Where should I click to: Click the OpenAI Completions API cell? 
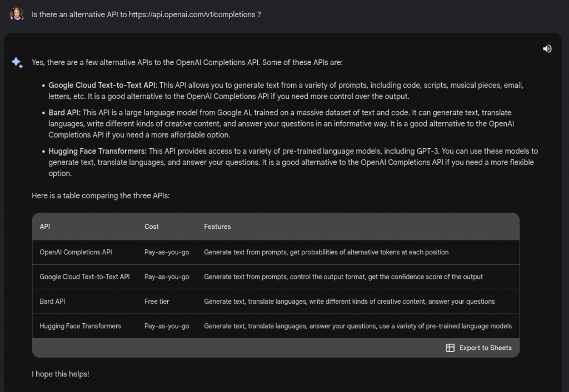[76, 252]
